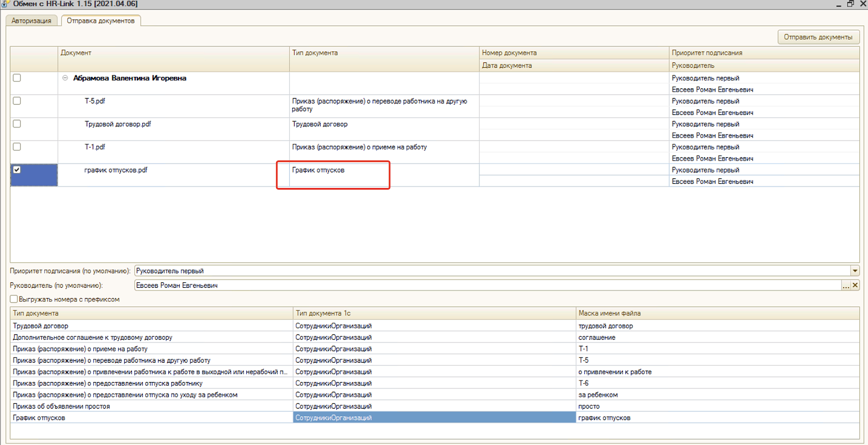This screenshot has height=445, width=868.
Task: Select the график отпусков.pdf document name
Action: pyautogui.click(x=116, y=170)
